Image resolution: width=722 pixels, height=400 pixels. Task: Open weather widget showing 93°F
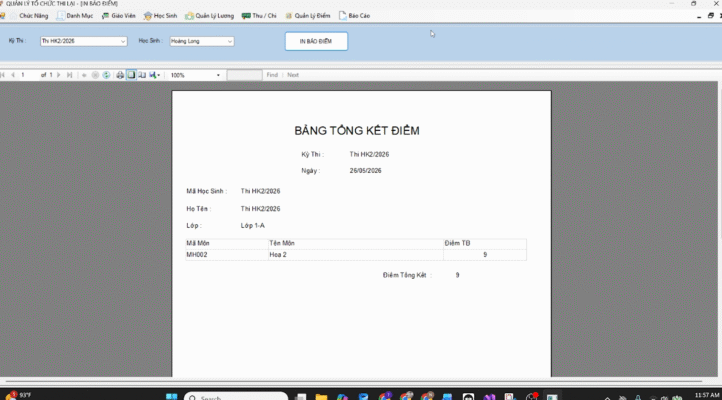[18, 395]
